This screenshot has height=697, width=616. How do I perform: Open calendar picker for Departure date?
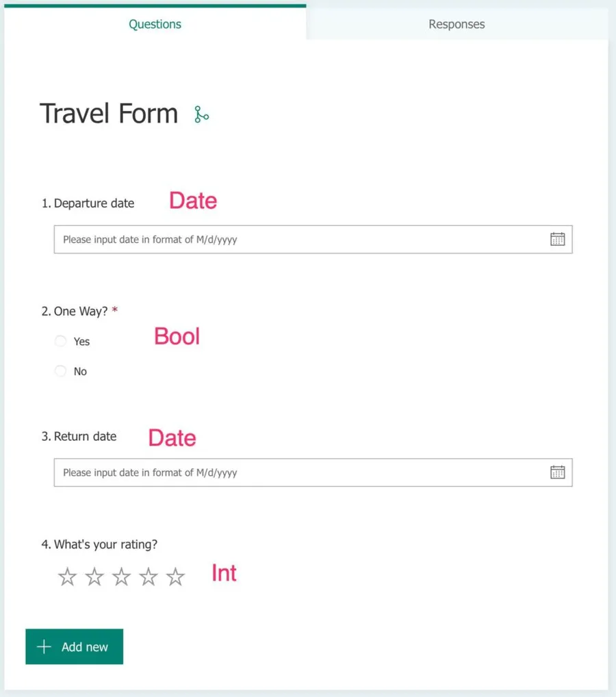pos(558,239)
